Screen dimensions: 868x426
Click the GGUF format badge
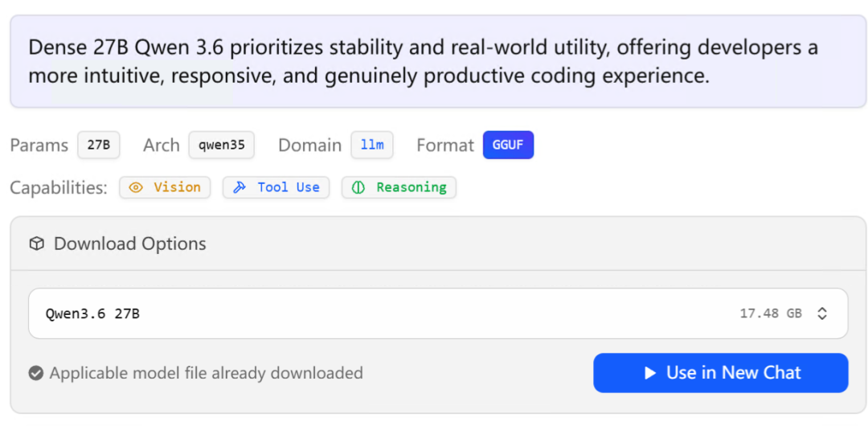click(x=508, y=145)
